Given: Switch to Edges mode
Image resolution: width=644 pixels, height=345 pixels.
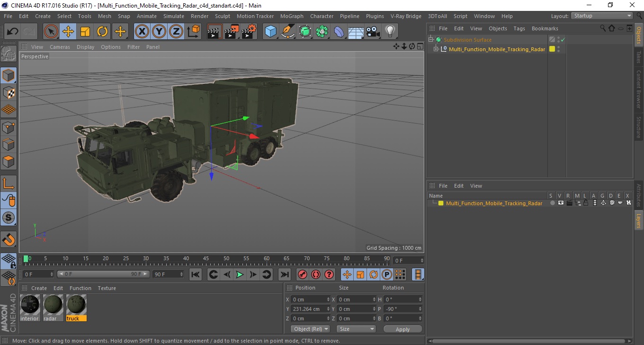Looking at the screenshot, I should tap(9, 144).
